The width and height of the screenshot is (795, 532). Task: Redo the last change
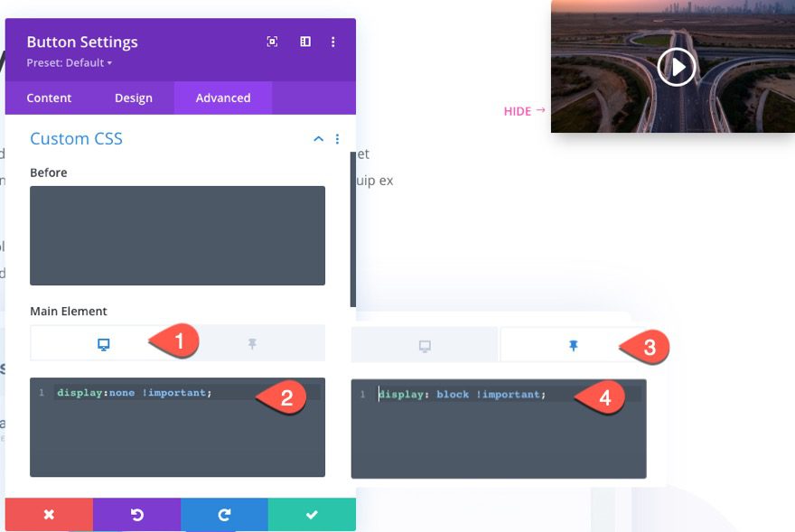[x=224, y=514]
